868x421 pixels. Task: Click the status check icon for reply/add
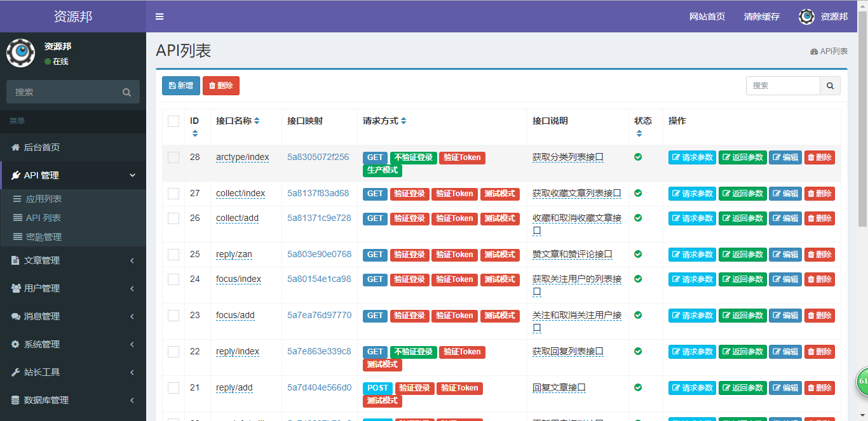pos(638,387)
